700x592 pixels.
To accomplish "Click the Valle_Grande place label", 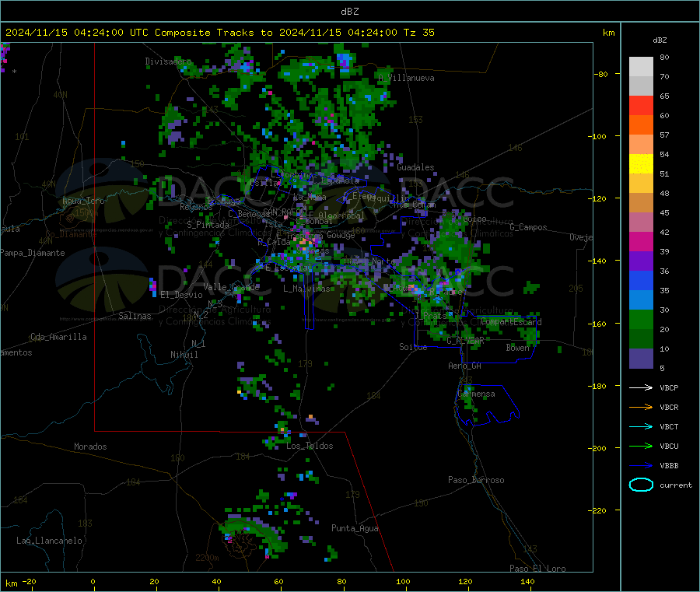I will pos(231,286).
